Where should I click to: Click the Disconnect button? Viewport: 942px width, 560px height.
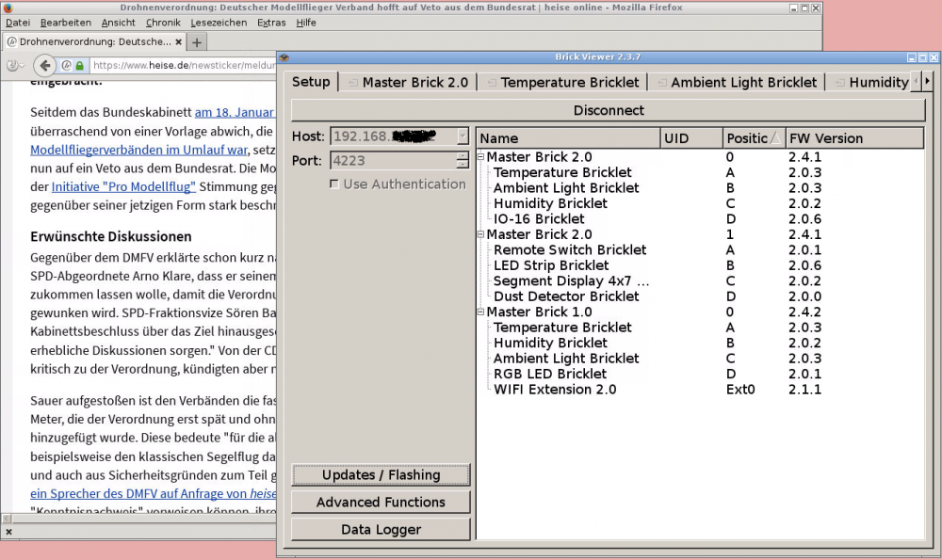(x=608, y=110)
